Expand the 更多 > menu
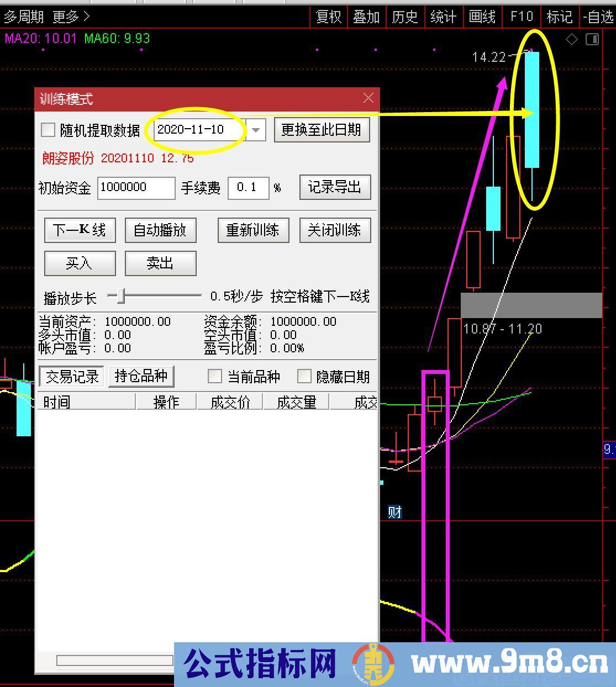The image size is (616, 687). click(x=71, y=17)
